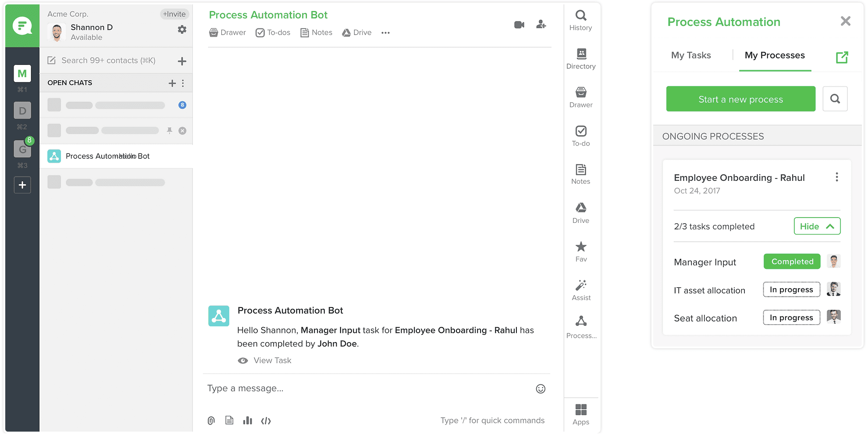The image size is (868, 436).
Task: Close the Process Automation panel
Action: pyautogui.click(x=846, y=21)
